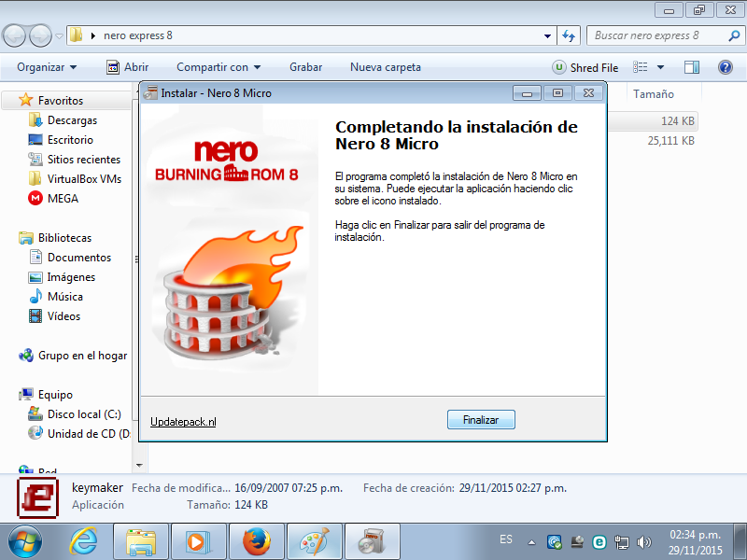Screen dimensions: 747x560
Task: Click the search magnifier icon
Action: pos(734,35)
